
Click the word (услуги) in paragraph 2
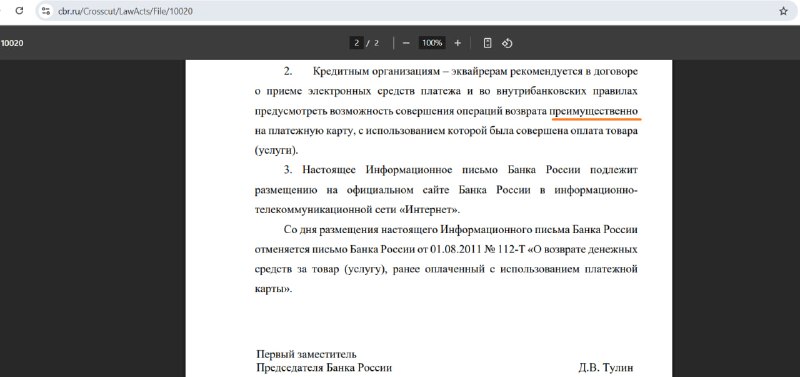click(x=276, y=151)
